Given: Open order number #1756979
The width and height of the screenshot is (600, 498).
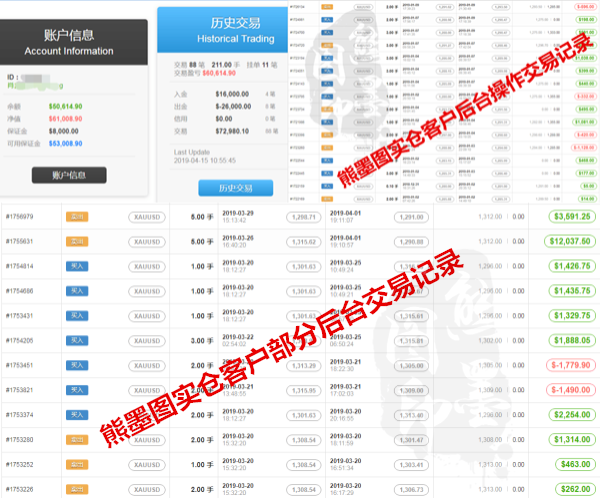Looking at the screenshot, I should click(x=20, y=217).
